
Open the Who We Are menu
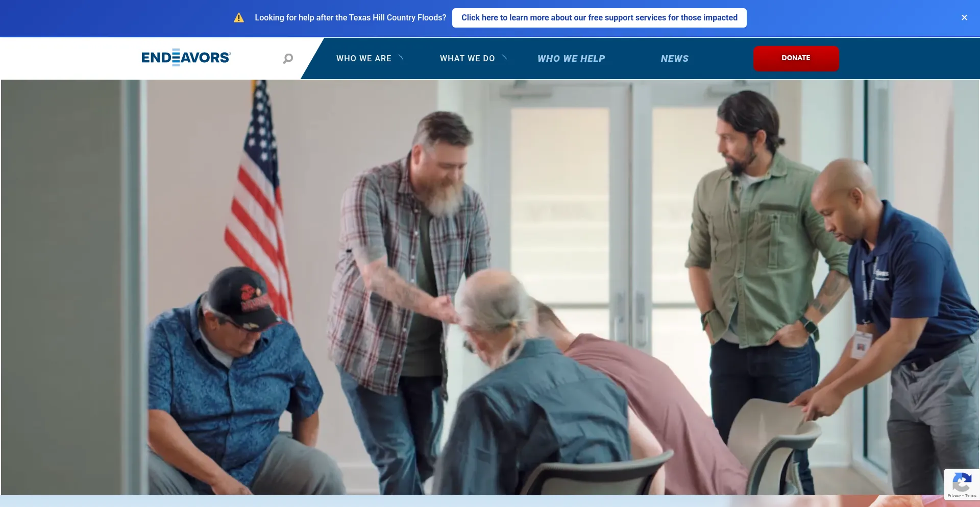click(364, 59)
